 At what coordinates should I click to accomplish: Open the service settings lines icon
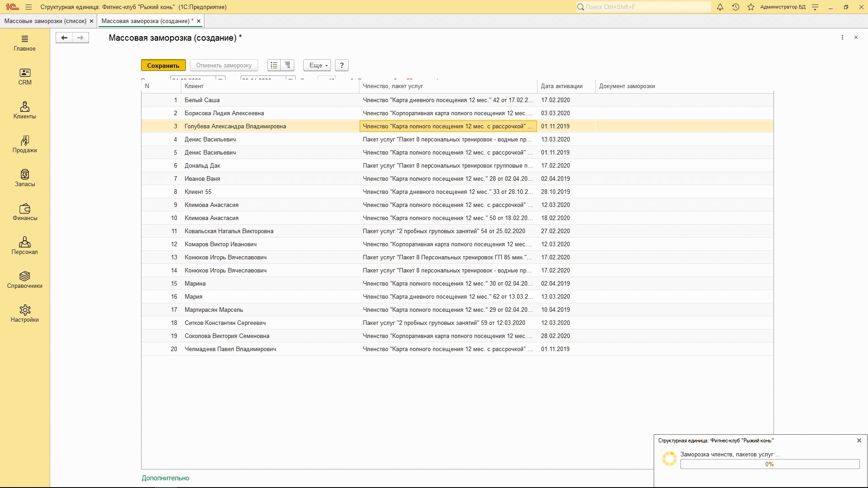tap(815, 7)
